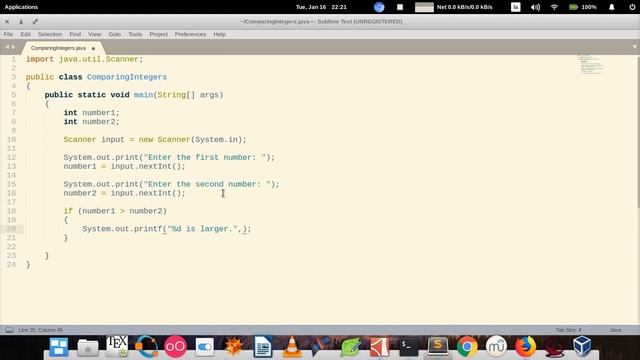Open the Tools menu
Viewport: 640px width, 360px height.
(135, 34)
